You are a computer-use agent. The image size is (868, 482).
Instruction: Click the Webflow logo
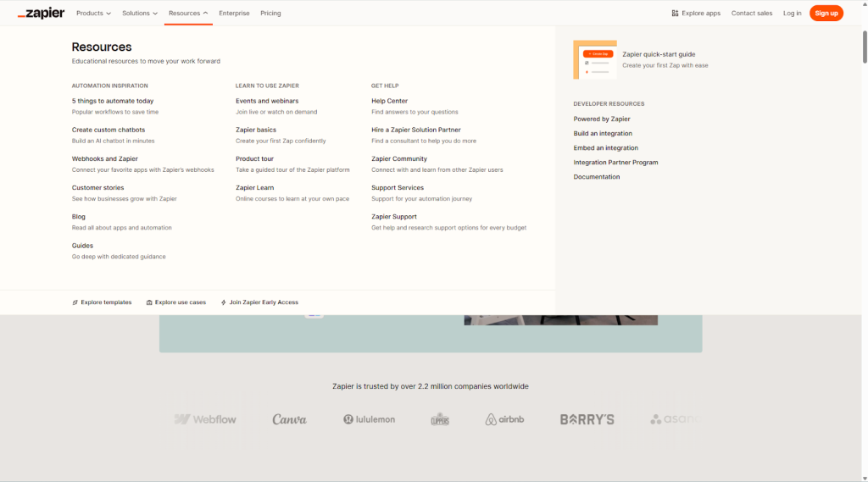(205, 419)
